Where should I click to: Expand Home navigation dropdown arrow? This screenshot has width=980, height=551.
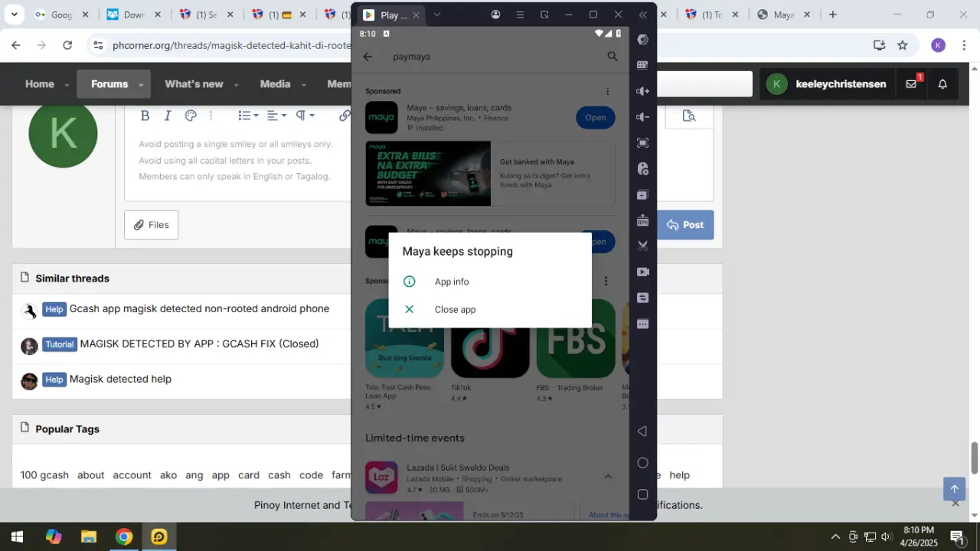(67, 85)
